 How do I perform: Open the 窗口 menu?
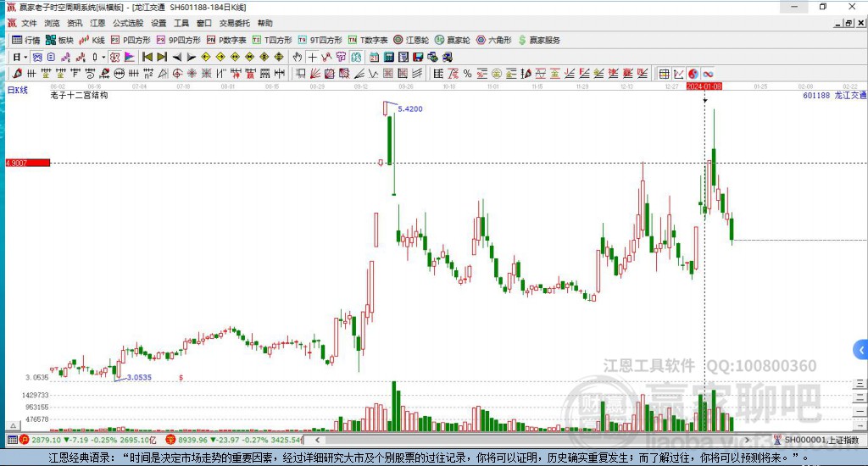pos(204,23)
